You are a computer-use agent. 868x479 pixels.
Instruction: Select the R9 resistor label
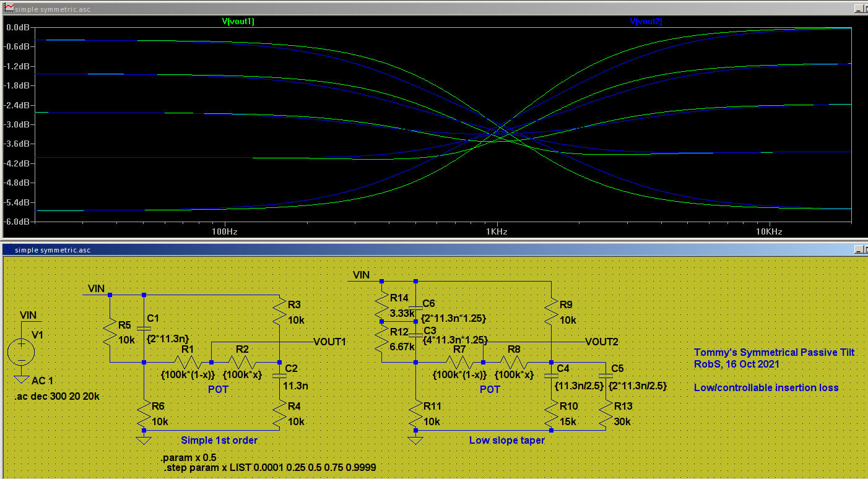pyautogui.click(x=566, y=304)
